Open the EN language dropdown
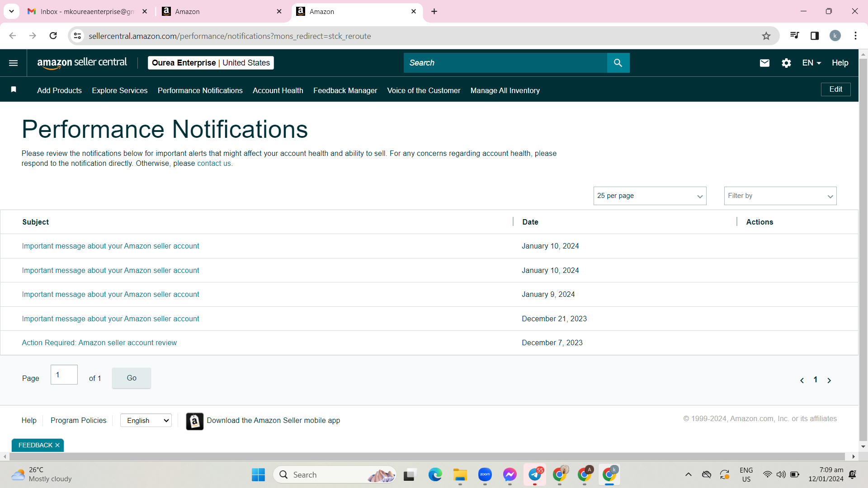The height and width of the screenshot is (488, 868). 811,63
